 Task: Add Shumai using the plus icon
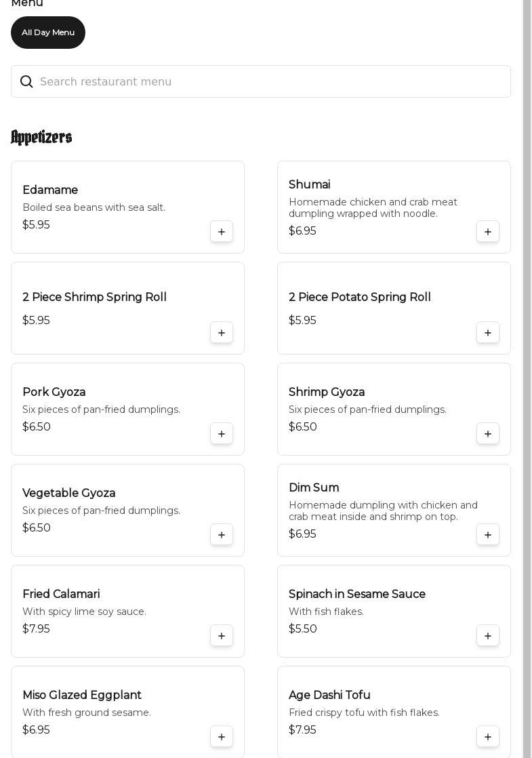coord(488,232)
